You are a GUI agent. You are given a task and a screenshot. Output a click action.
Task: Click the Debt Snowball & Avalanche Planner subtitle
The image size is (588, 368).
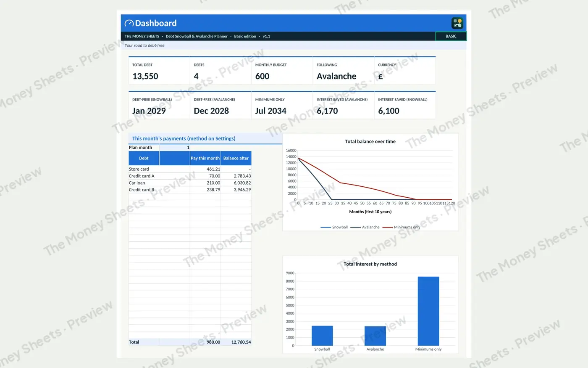197,37
